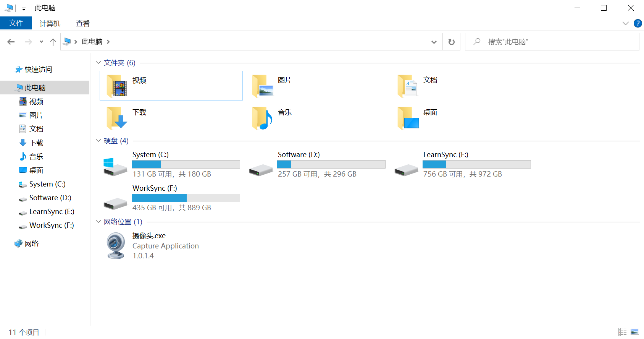This screenshot has height=339, width=644.
Task: Click the Refresh button in address bar
Action: pyautogui.click(x=451, y=42)
